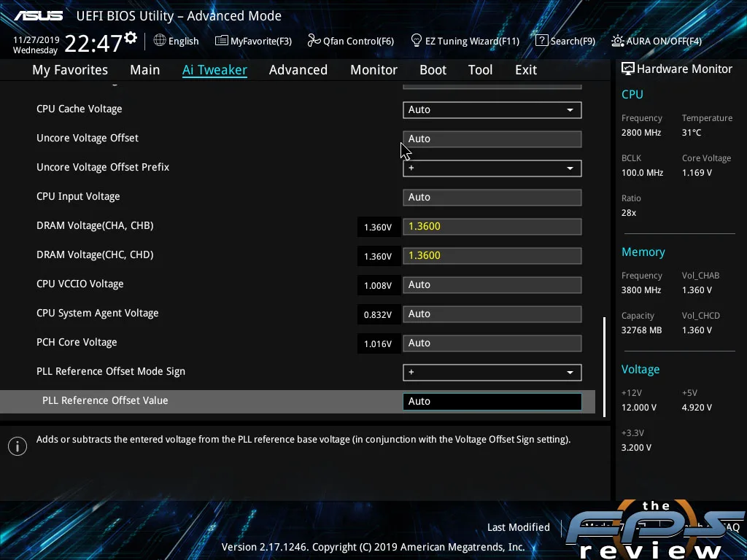
Task: Click AURA ON/OFF(F4) label
Action: point(664,42)
